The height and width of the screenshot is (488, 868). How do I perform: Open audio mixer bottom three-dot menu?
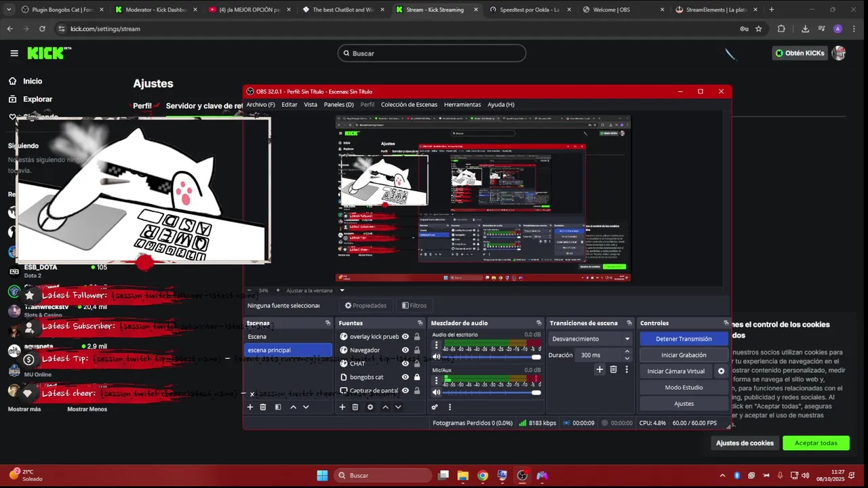click(450, 407)
